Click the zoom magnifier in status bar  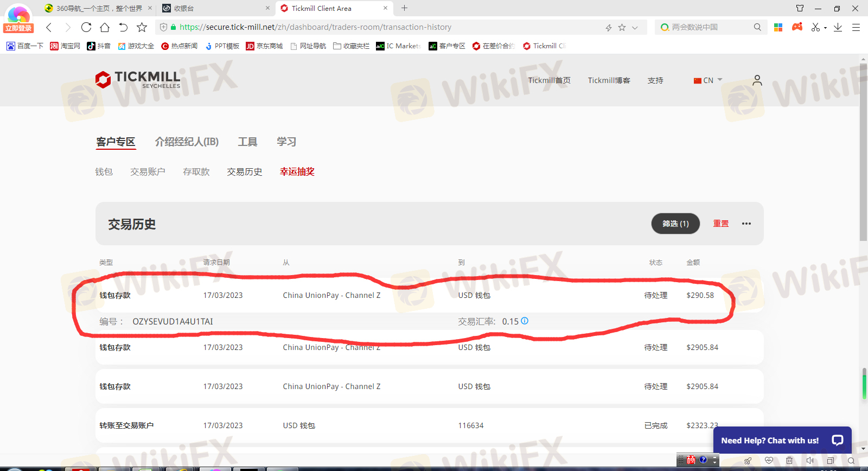pyautogui.click(x=851, y=461)
